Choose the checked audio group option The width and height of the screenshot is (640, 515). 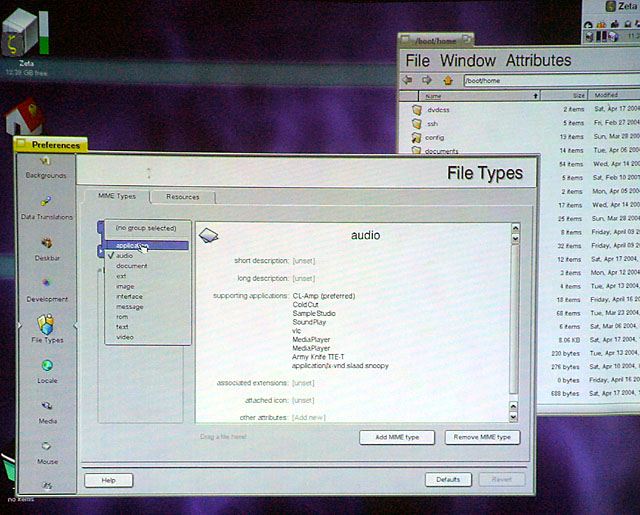125,256
